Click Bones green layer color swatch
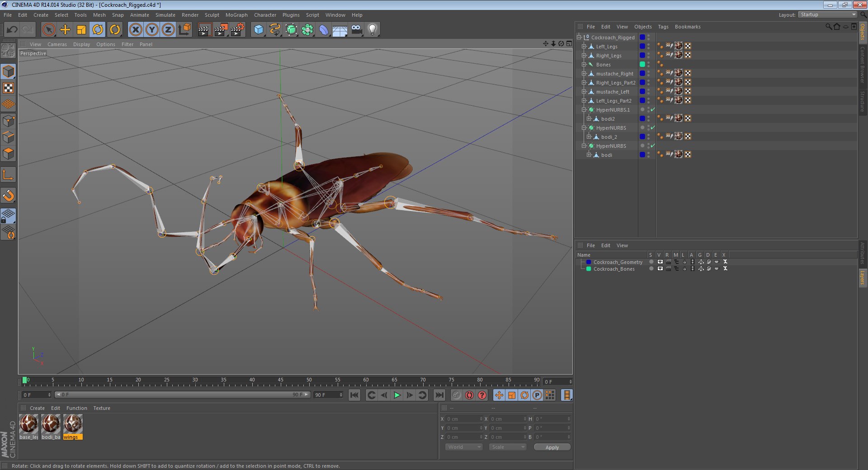The width and height of the screenshot is (868, 470). 642,65
